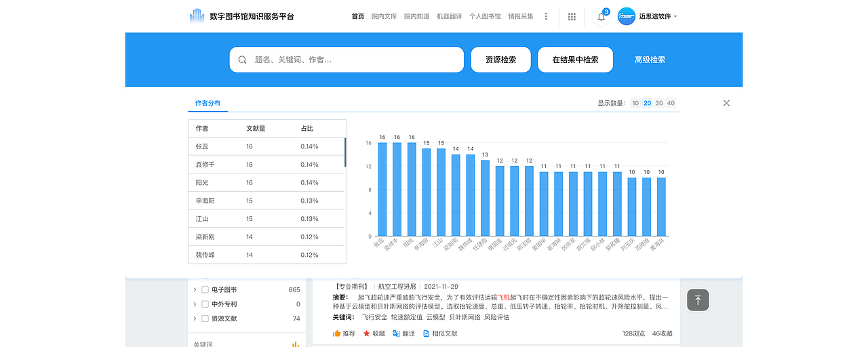Image resolution: width=868 pixels, height=347 pixels.
Task: Click the 贝叶斯网络 keyword
Action: tap(465, 317)
